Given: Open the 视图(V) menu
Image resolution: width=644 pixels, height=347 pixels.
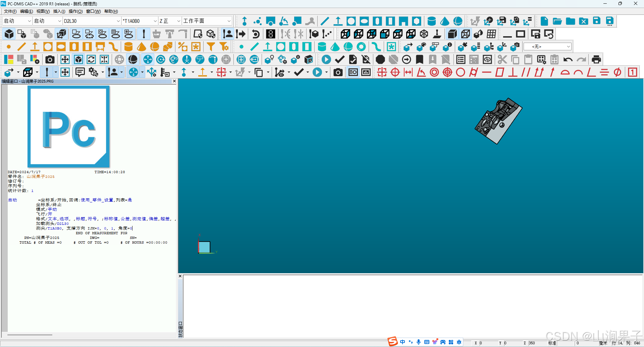Looking at the screenshot, I should 43,11.
